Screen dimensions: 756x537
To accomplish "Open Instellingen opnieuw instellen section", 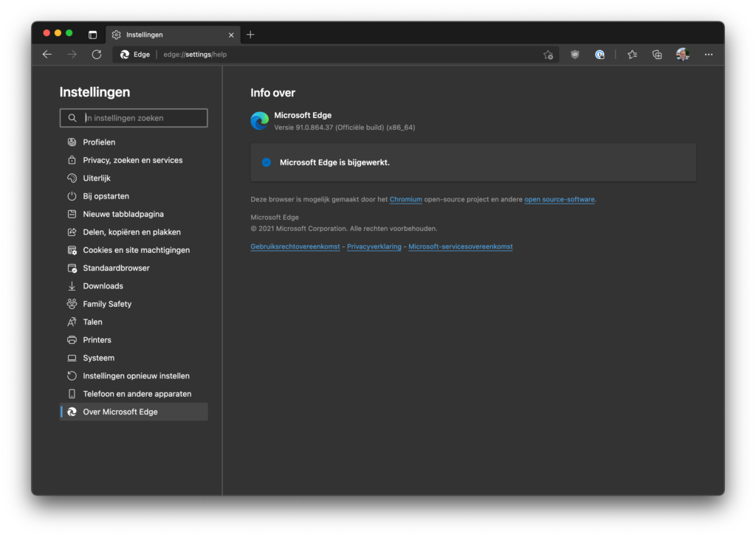I will point(136,376).
